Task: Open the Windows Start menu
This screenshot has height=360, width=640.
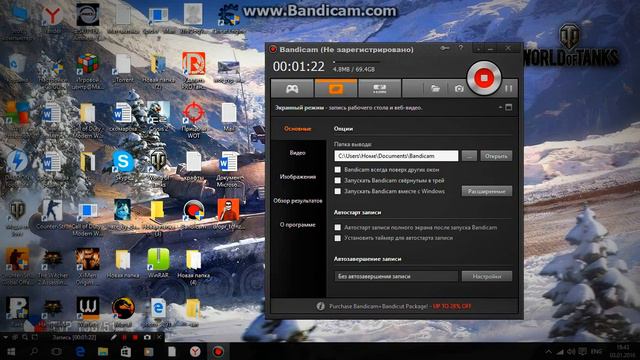Action: (11, 351)
